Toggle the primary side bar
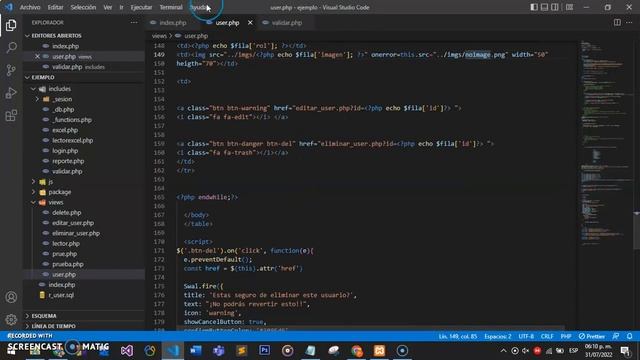This screenshot has width=640, height=360. pos(534,7)
